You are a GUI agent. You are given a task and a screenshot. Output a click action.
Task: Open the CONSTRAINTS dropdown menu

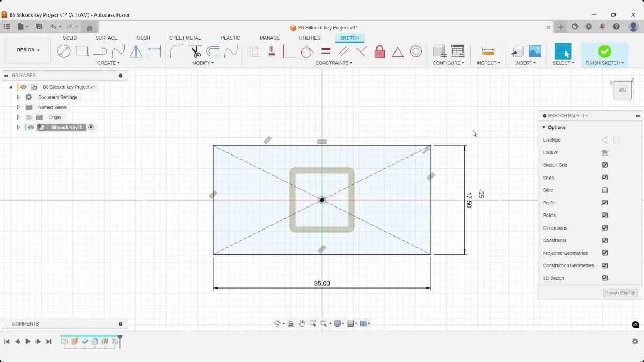(334, 63)
